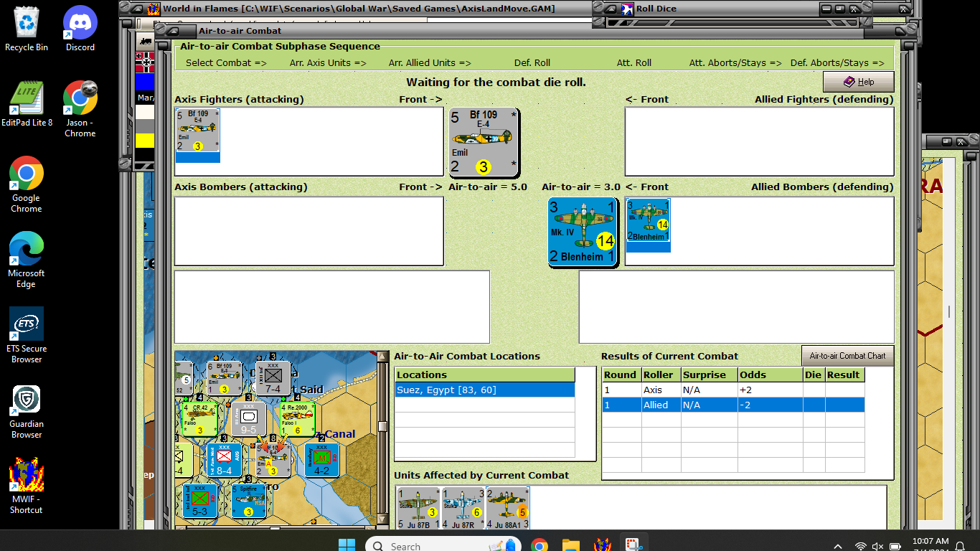Click the 8-4 AUS unit on the map

tap(224, 460)
